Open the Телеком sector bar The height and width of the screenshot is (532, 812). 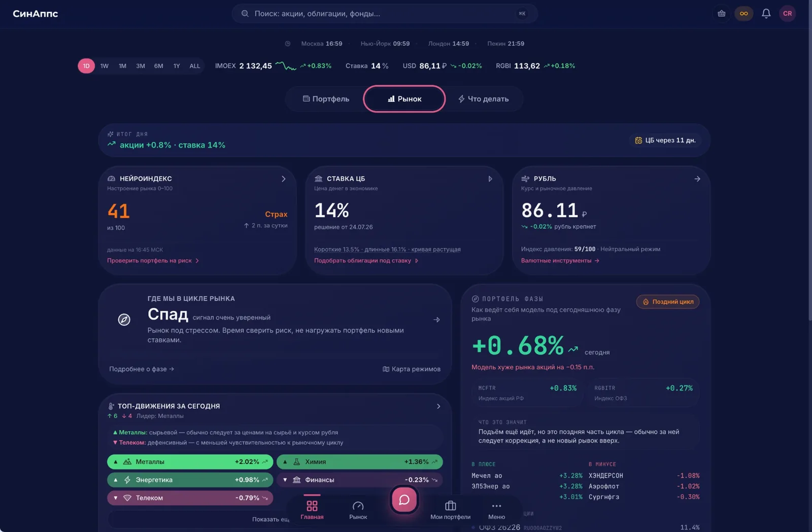(x=190, y=498)
